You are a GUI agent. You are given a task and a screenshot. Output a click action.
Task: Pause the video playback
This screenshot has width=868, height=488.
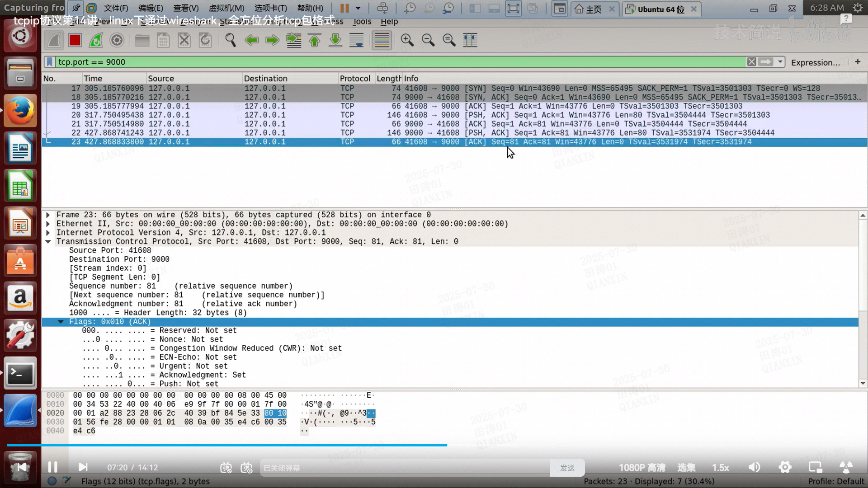point(52,467)
